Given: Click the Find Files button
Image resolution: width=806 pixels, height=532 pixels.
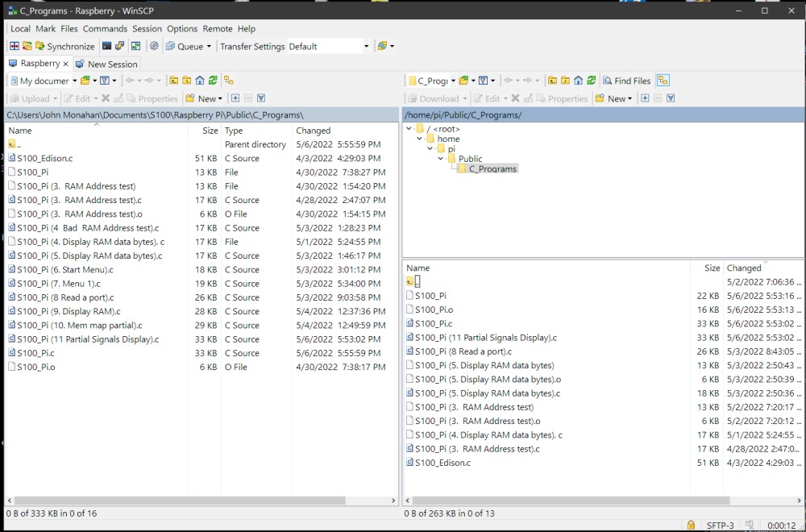Looking at the screenshot, I should click(x=626, y=81).
